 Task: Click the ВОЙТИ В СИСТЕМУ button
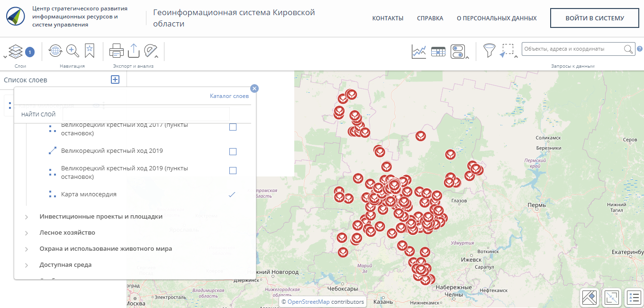click(594, 18)
